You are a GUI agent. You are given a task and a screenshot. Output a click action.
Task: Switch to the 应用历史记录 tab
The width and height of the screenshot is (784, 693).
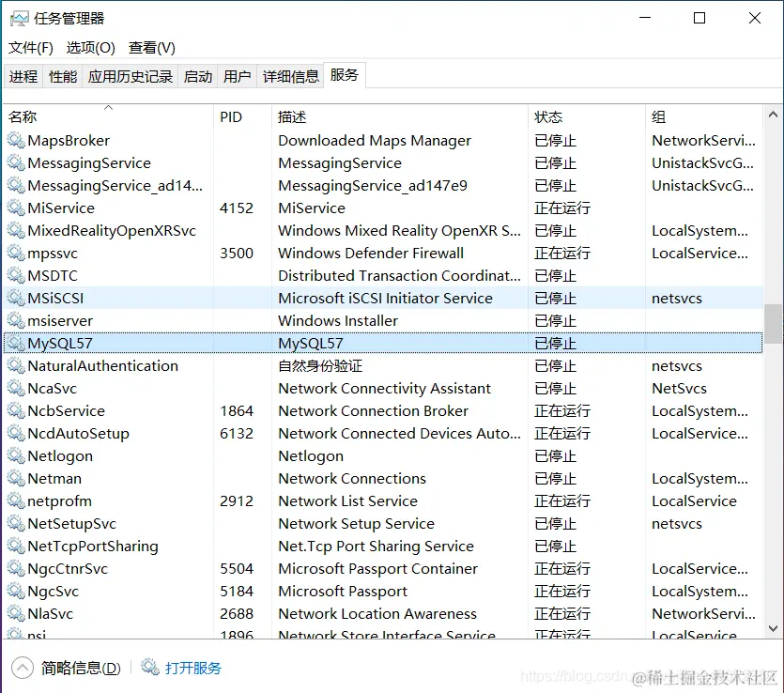130,76
